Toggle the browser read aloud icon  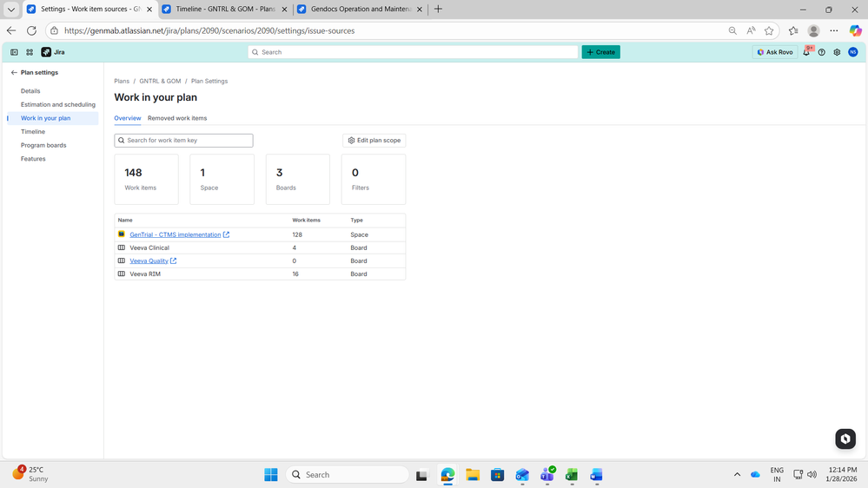[751, 31]
